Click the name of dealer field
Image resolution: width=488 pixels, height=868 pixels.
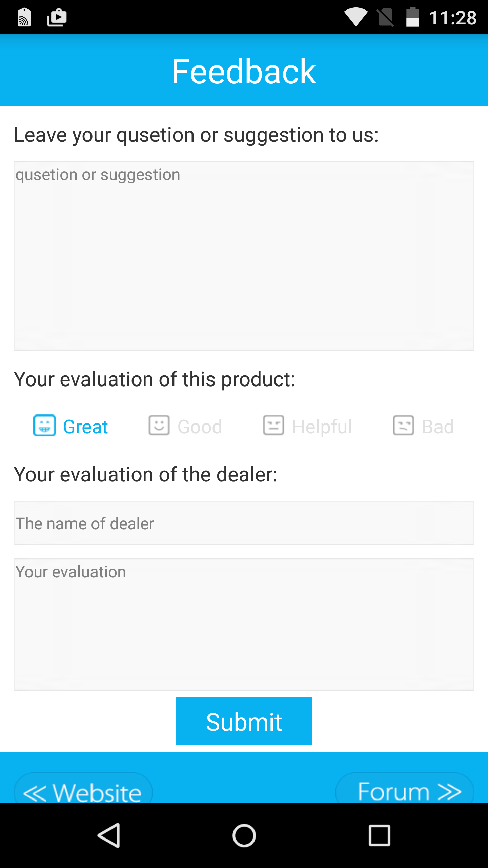[244, 523]
